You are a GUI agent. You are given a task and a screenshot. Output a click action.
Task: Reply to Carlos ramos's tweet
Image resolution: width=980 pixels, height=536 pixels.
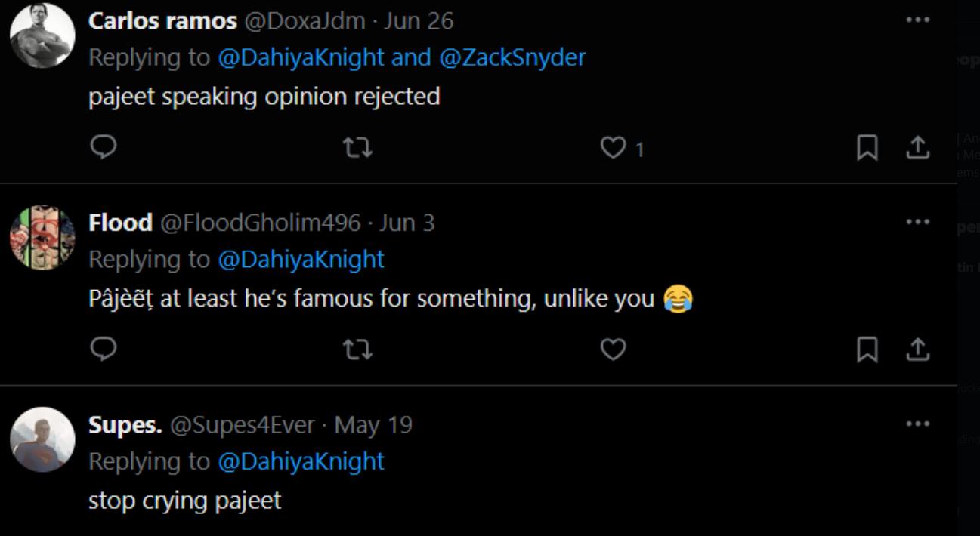[x=104, y=147]
